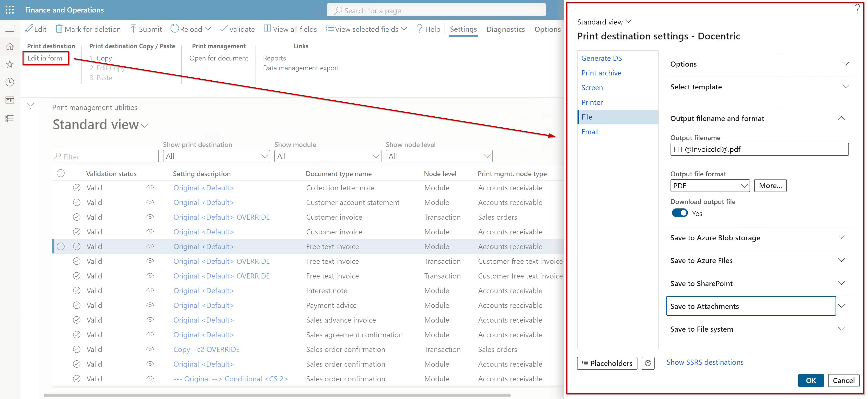Viewport: 868px width, 399px height.
Task: Click the filter funnel icon
Action: tap(30, 106)
